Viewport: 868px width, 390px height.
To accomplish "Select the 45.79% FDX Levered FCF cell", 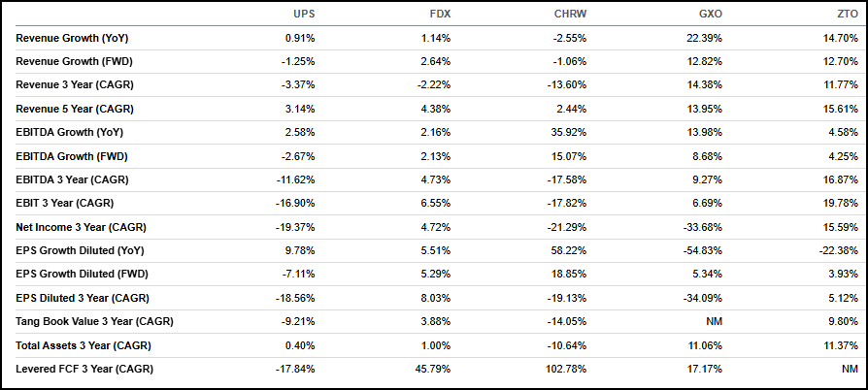I will pyautogui.click(x=431, y=369).
